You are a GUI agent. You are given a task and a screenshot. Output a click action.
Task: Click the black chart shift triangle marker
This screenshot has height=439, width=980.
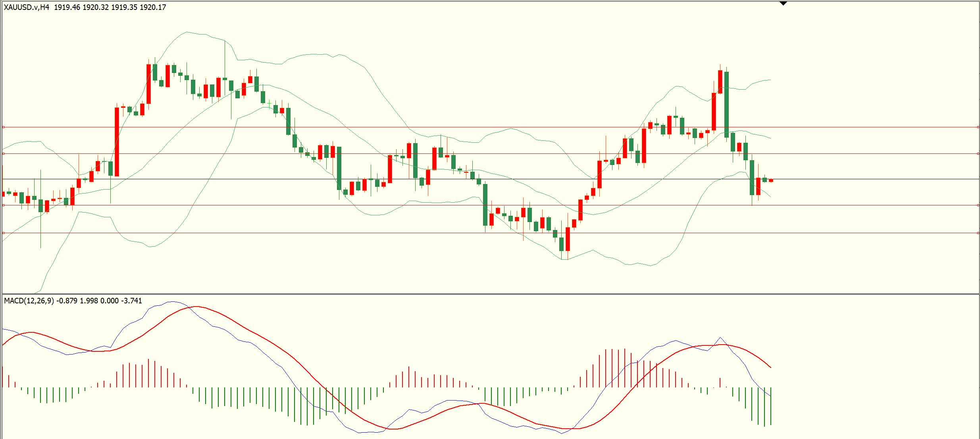pyautogui.click(x=783, y=4)
